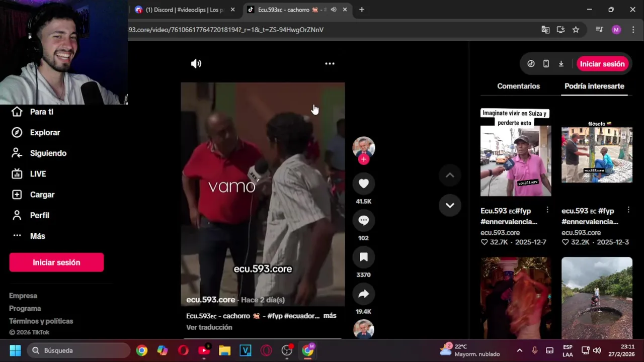Open the creator's profile avatar beside the video
The width and height of the screenshot is (644, 362).
[363, 147]
